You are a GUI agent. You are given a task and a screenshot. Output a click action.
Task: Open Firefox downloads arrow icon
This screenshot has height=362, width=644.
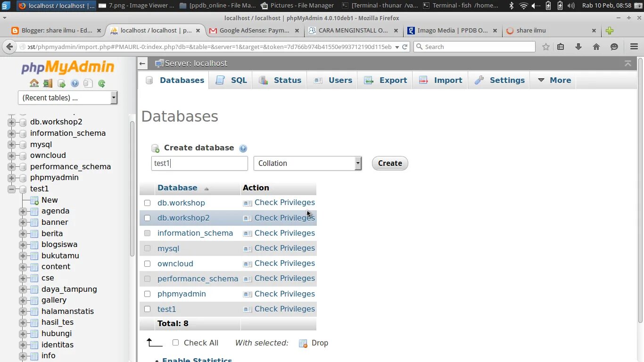(578, 47)
